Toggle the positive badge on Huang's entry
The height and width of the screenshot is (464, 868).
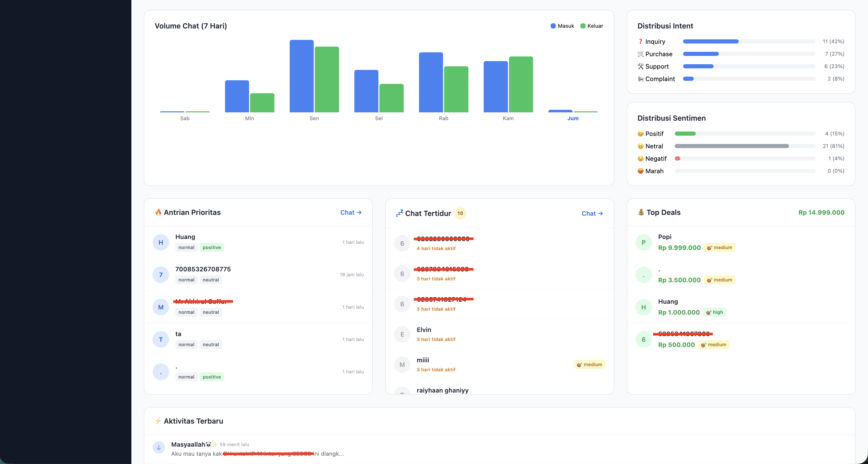pyautogui.click(x=212, y=247)
